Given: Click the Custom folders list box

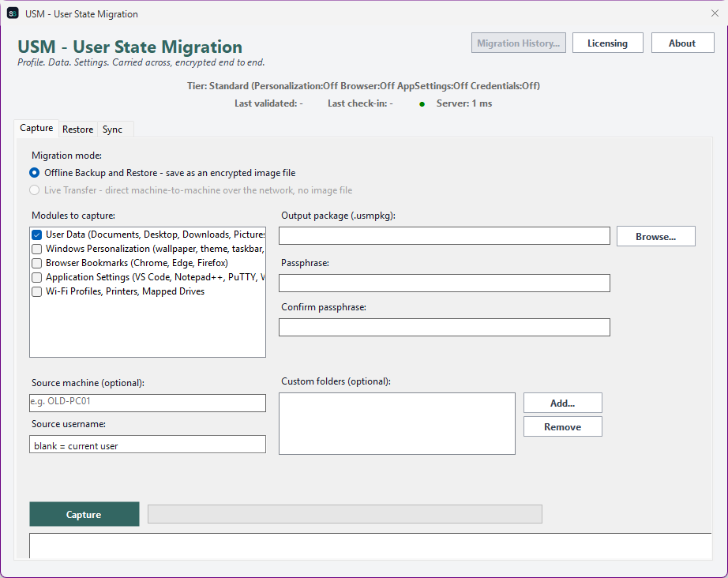Looking at the screenshot, I should (x=396, y=423).
